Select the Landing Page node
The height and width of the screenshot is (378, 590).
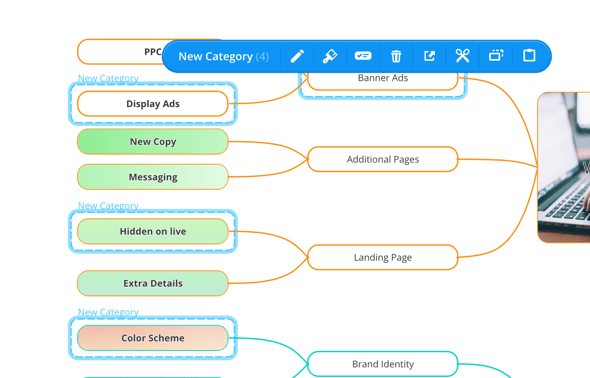click(383, 257)
